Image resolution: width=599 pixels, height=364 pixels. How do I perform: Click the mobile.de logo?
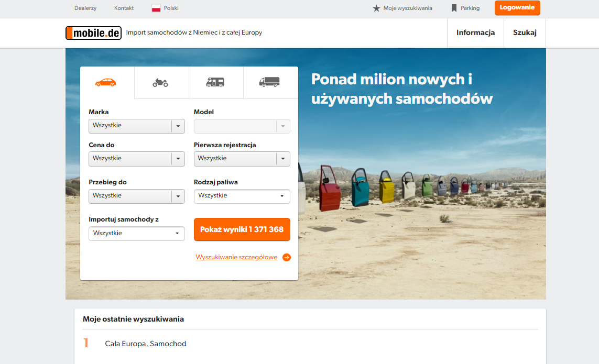94,33
